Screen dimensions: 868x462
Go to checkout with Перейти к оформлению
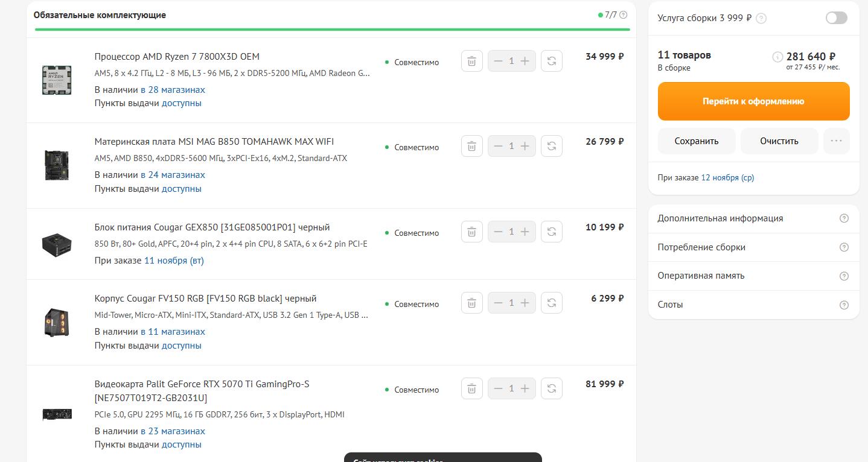click(x=753, y=101)
